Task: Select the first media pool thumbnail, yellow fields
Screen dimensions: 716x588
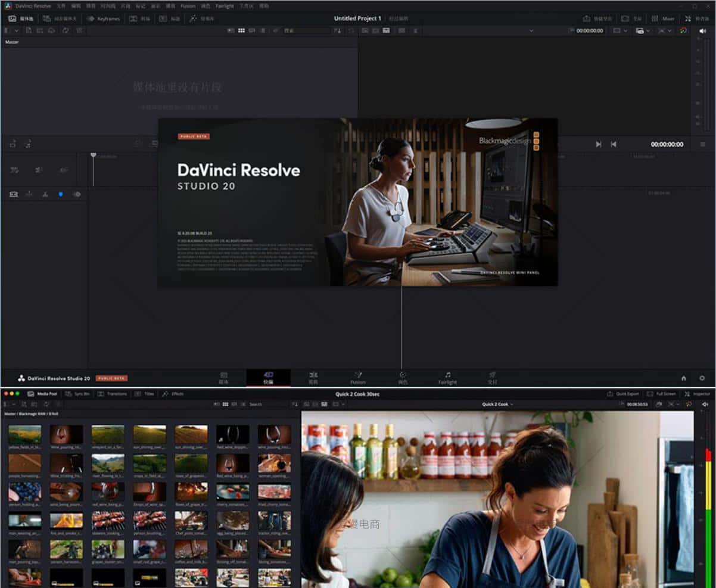Action: pos(24,434)
